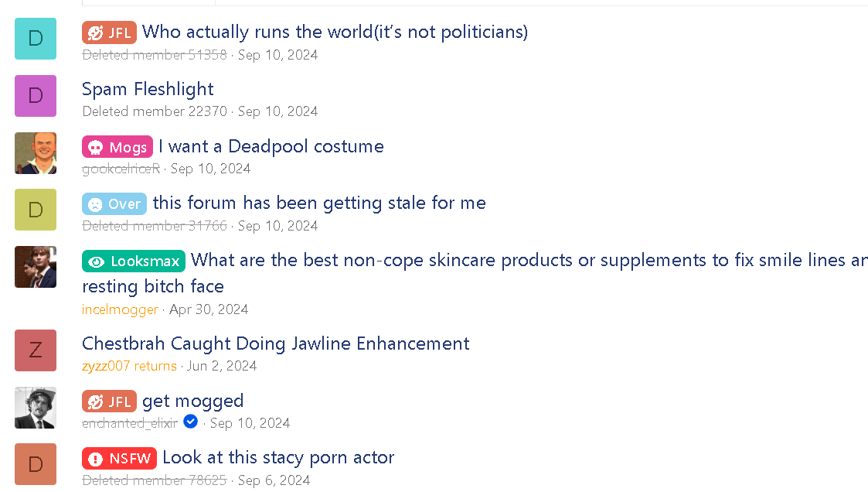This screenshot has width=868, height=492.
Task: Click the purple D avatar beside Spam thread
Action: 36,96
